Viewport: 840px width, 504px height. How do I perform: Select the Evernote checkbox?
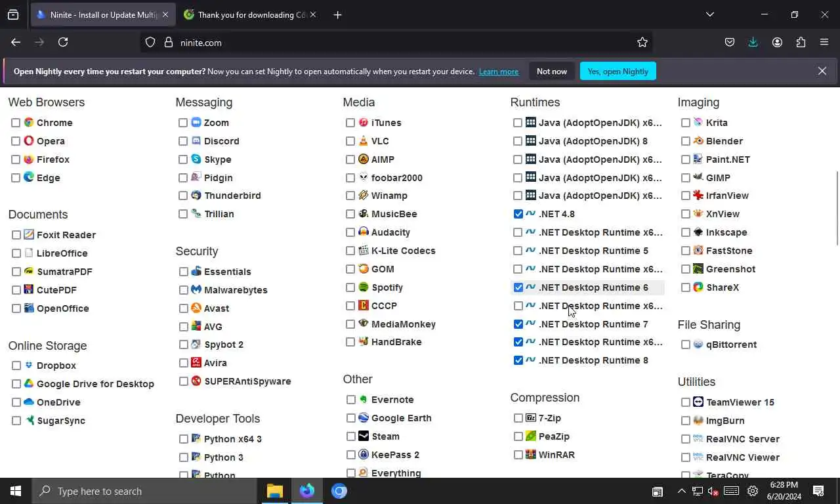351,400
